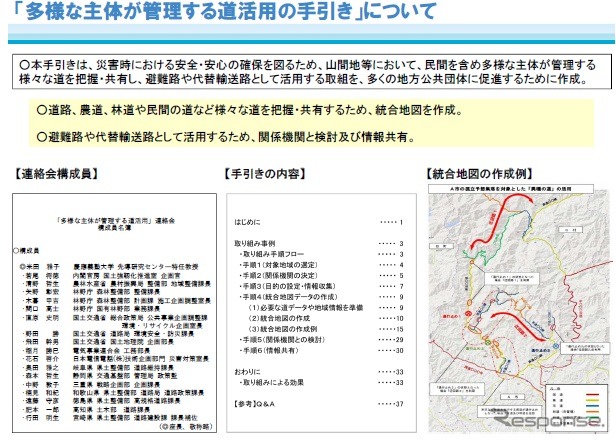Select the 徳島県 県土整備部 row

[x=101, y=401]
